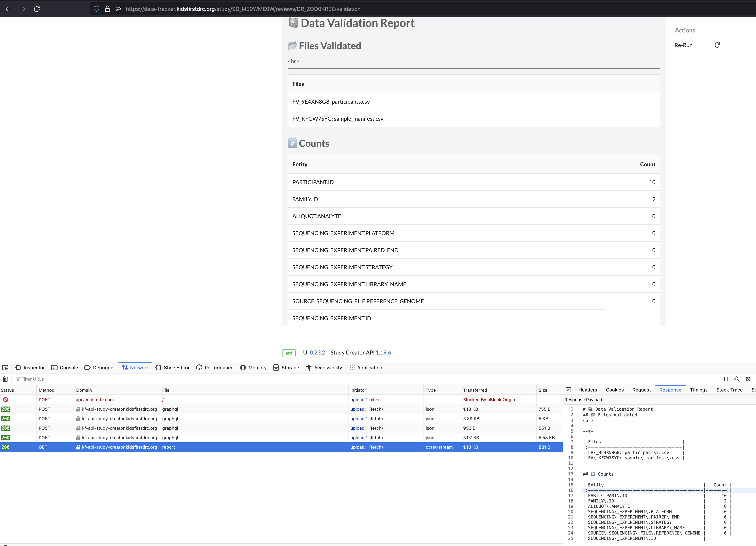
Task: Open the Timings tab
Action: pyautogui.click(x=699, y=390)
